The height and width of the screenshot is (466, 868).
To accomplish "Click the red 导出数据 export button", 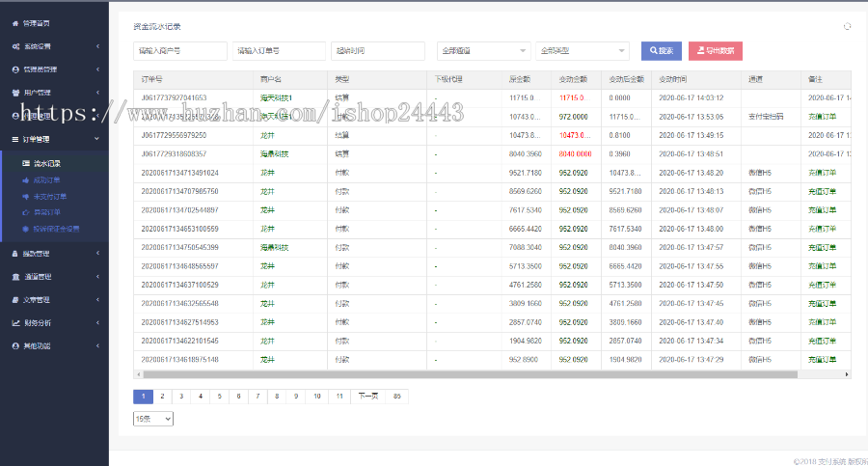I will click(715, 51).
